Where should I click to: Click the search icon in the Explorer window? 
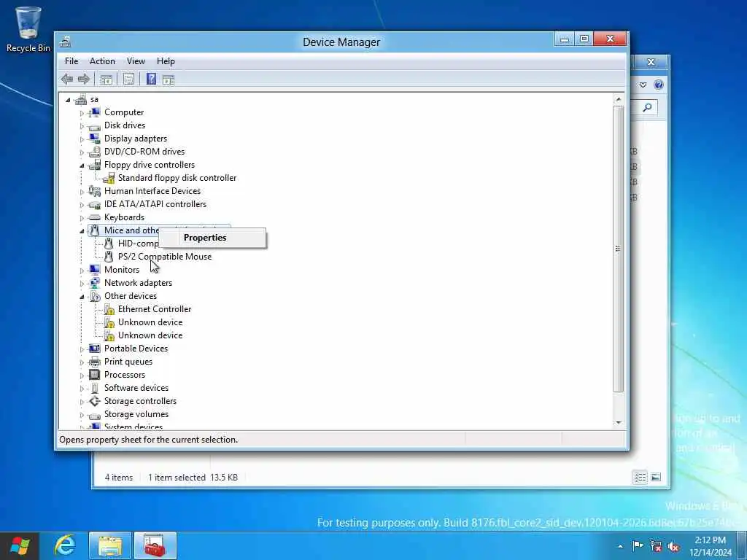(x=647, y=108)
